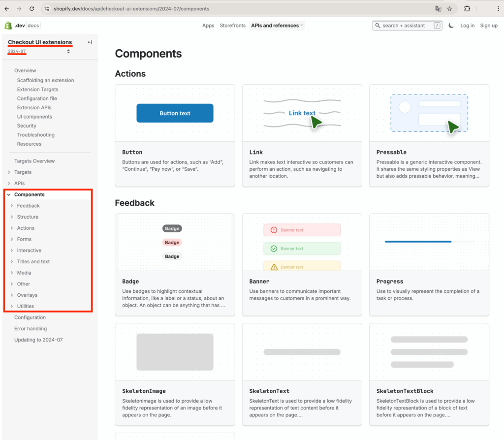The height and width of the screenshot is (440, 504).
Task: Open the 2024-07 version selector
Action: coord(39,51)
